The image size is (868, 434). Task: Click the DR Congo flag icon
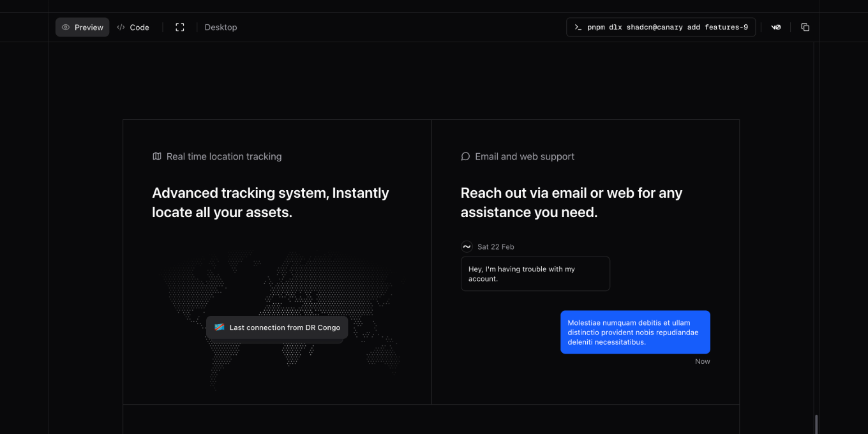click(x=220, y=327)
